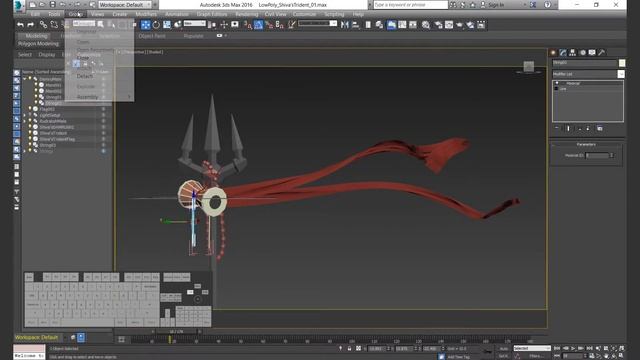The width and height of the screenshot is (640, 360).
Task: Open the Modifiers menu
Action: coord(146,14)
